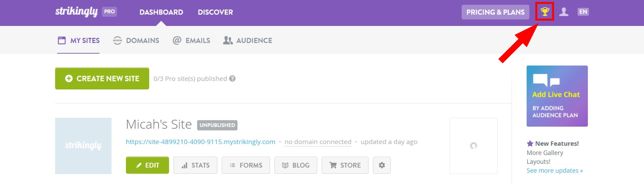This screenshot has width=644, height=185.
Task: View the Audience tab
Action: [x=248, y=41]
